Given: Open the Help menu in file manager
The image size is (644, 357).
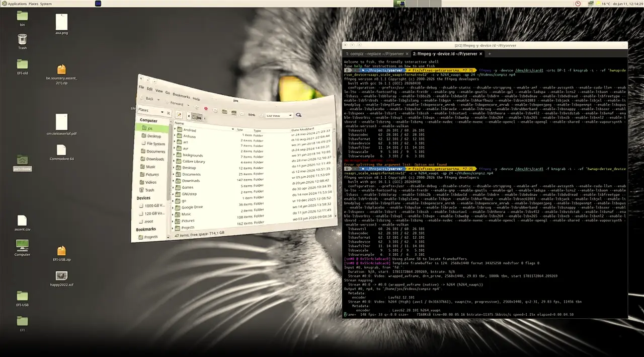Looking at the screenshot, I should pyautogui.click(x=196, y=99).
